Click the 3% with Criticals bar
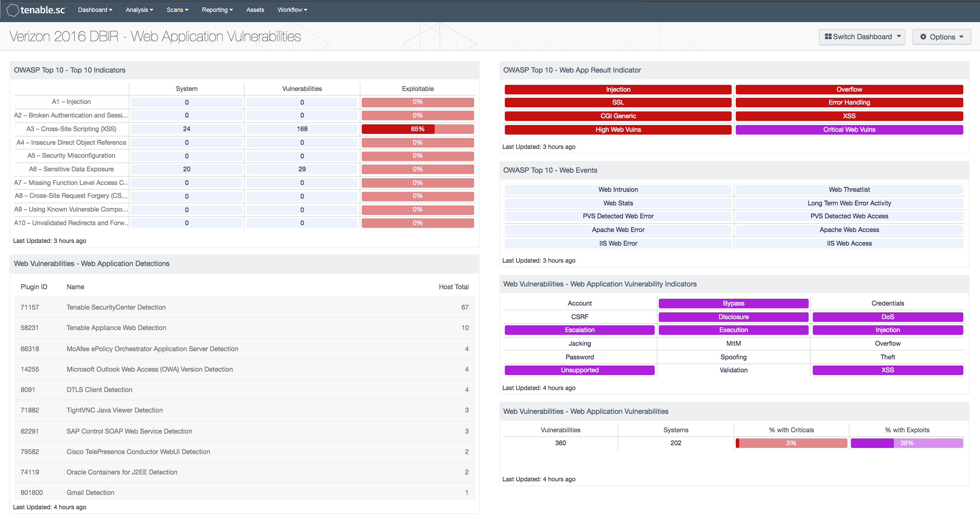 pyautogui.click(x=791, y=443)
